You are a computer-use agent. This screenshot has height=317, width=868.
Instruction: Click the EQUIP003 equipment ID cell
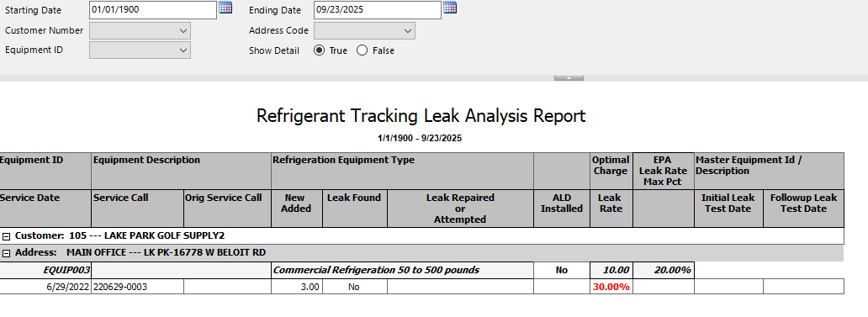coord(45,270)
